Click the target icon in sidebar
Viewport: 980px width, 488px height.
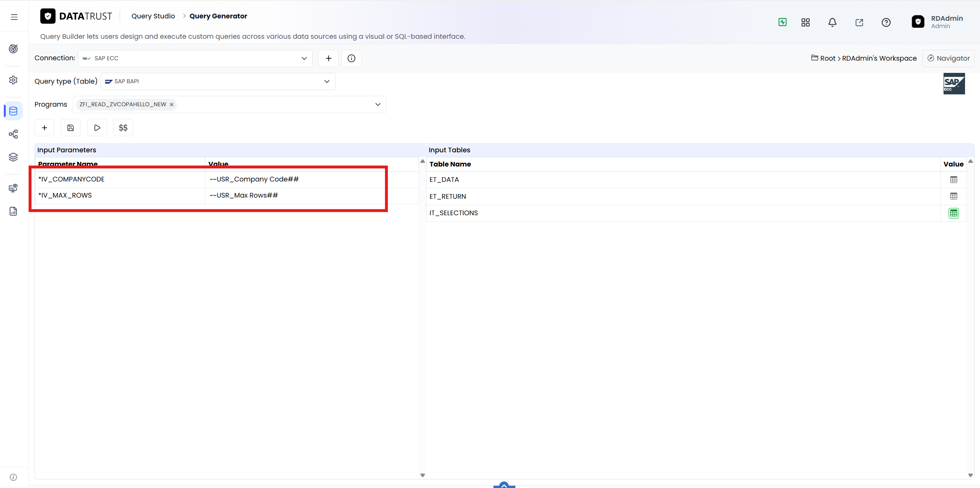pyautogui.click(x=13, y=49)
